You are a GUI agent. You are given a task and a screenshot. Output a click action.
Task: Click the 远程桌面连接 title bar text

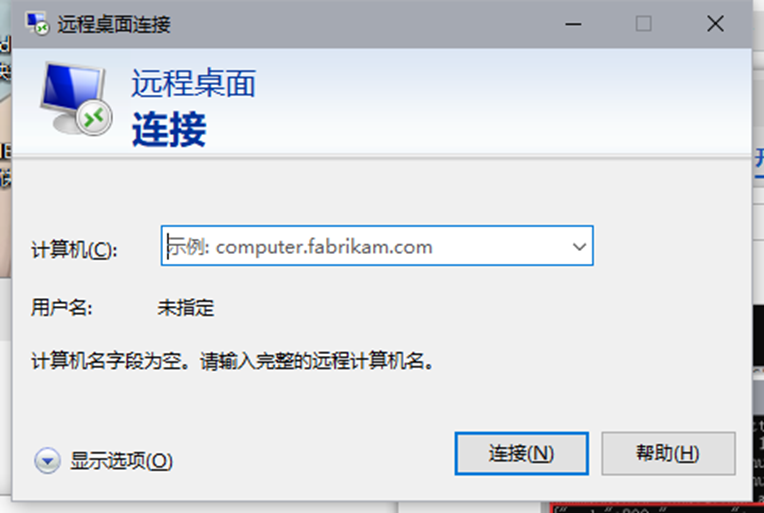tap(114, 24)
